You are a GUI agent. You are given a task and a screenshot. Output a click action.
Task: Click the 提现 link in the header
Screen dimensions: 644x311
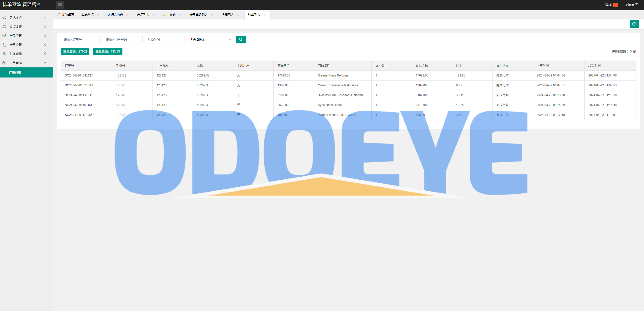(x=608, y=5)
